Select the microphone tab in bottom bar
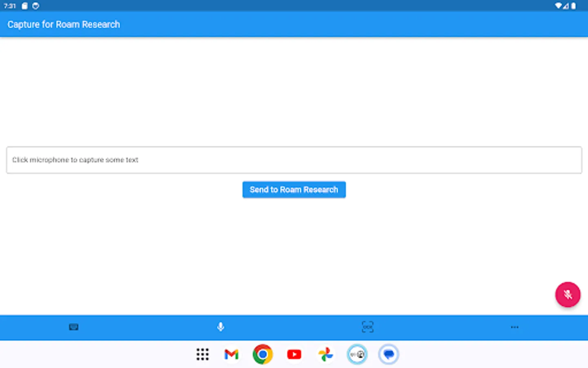This screenshot has width=588, height=368. click(x=220, y=327)
